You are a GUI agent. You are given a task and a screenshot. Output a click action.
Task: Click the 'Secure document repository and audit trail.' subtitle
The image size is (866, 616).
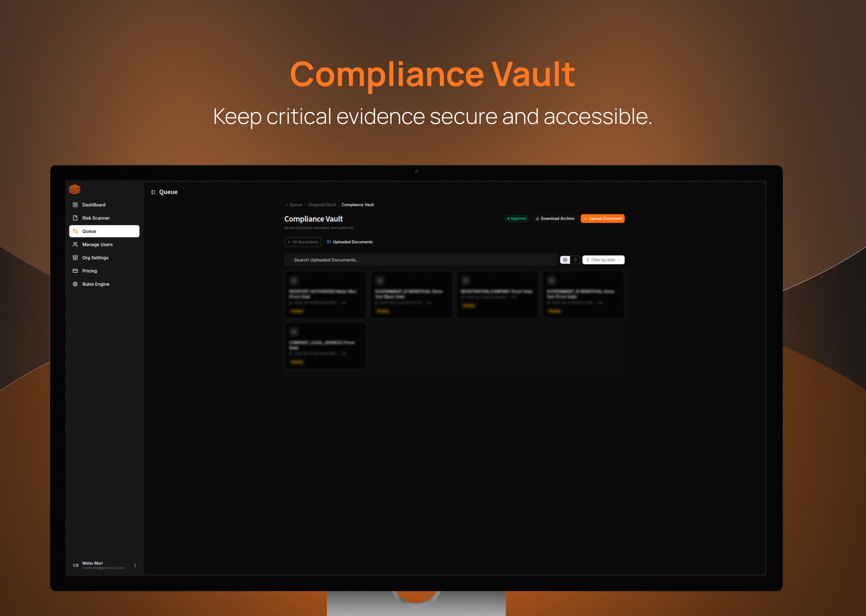319,228
